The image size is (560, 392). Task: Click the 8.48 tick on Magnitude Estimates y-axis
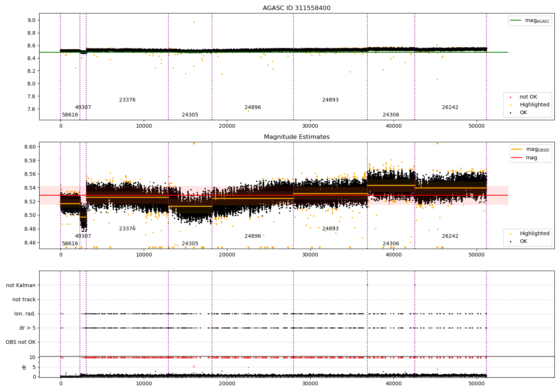(x=30, y=229)
